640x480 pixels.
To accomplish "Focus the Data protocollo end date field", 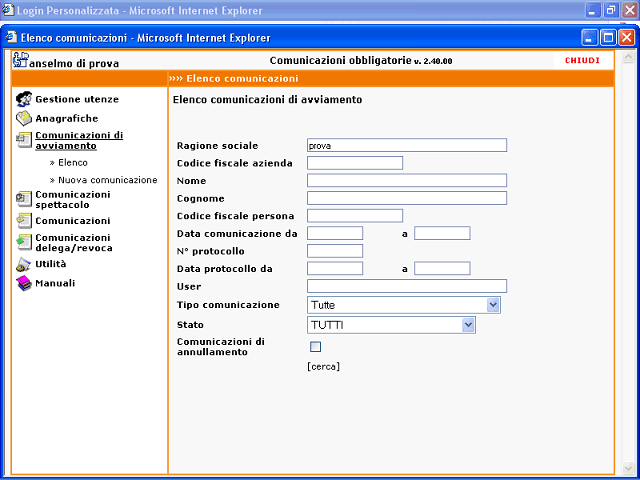I will 442,268.
